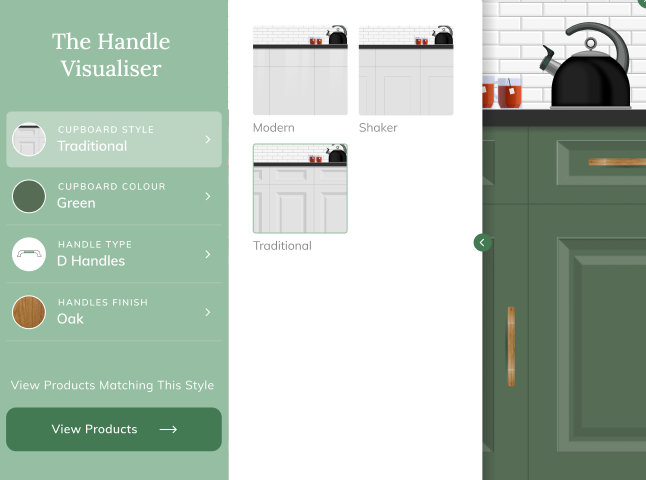The image size is (646, 480).
Task: Click the Modern label text
Action: (x=274, y=128)
